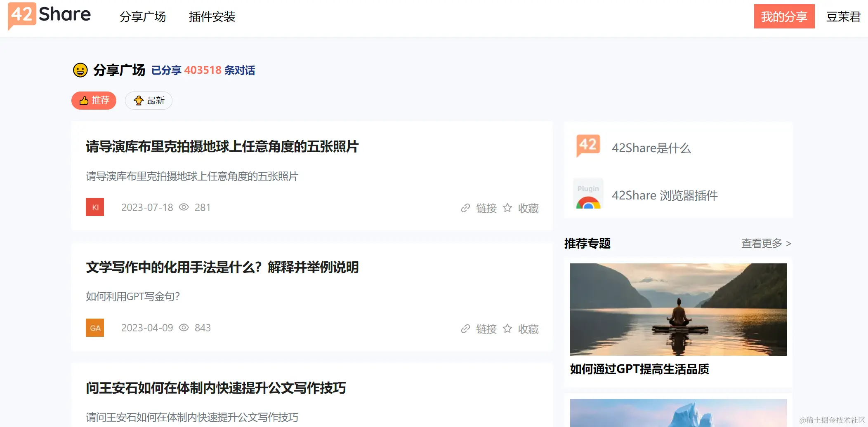Click the smiley emoji beside 分享广场 heading

pyautogui.click(x=80, y=70)
